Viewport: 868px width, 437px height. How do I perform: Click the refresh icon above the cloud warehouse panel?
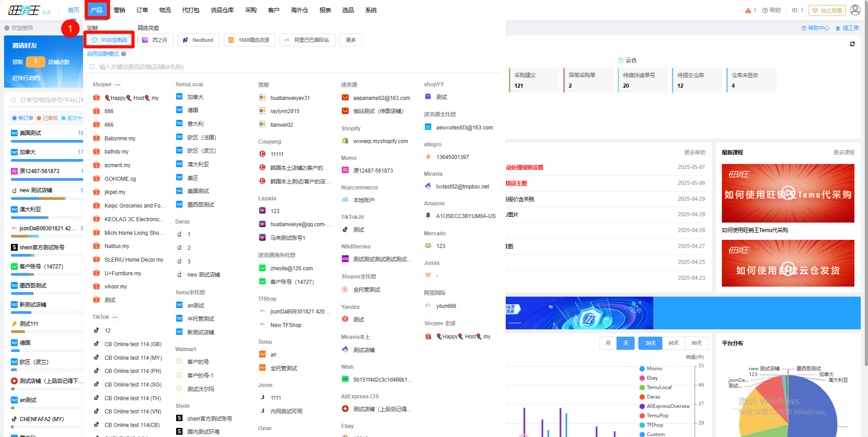click(852, 44)
